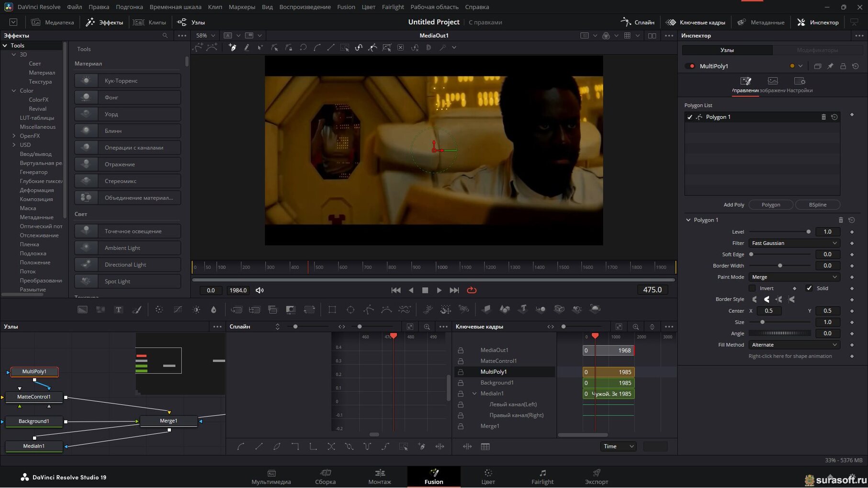Toggle the MultiPoly1 node enable switch
The width and height of the screenshot is (868, 488).
(x=690, y=66)
